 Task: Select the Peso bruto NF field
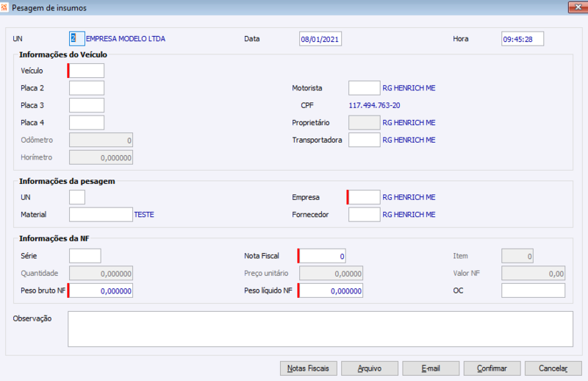pos(101,291)
